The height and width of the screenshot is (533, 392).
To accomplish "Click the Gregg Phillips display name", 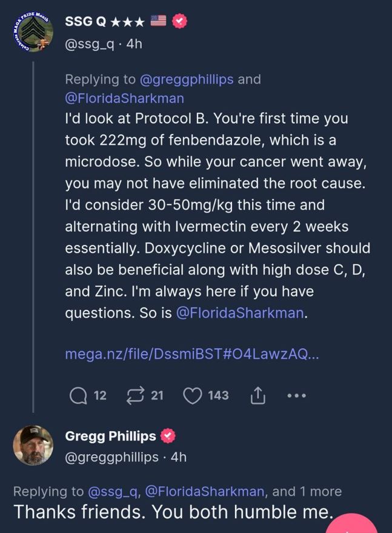I will pyautogui.click(x=110, y=436).
